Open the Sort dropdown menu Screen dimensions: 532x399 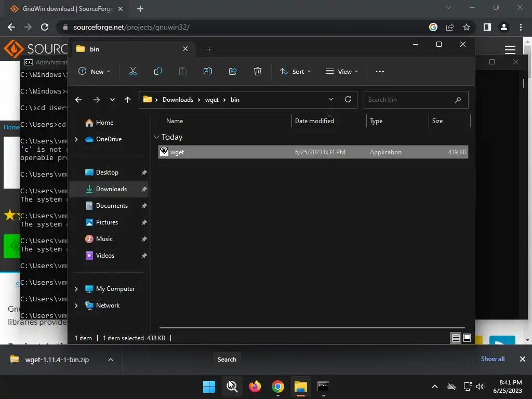295,71
